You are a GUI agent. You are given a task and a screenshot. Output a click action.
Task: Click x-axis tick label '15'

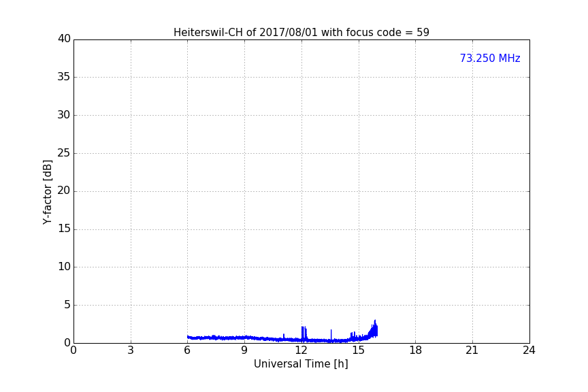pyautogui.click(x=358, y=350)
